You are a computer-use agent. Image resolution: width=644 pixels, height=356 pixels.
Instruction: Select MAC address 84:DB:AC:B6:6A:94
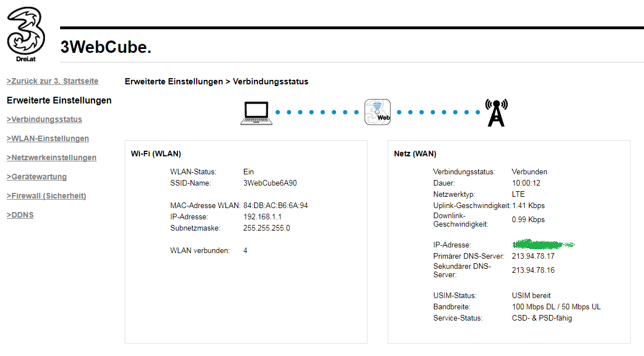[x=275, y=205]
